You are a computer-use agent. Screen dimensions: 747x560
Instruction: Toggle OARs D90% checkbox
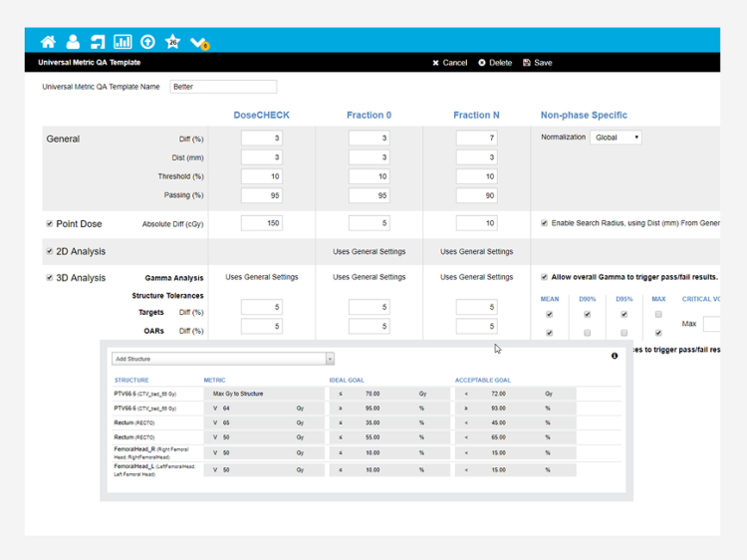coord(587,333)
